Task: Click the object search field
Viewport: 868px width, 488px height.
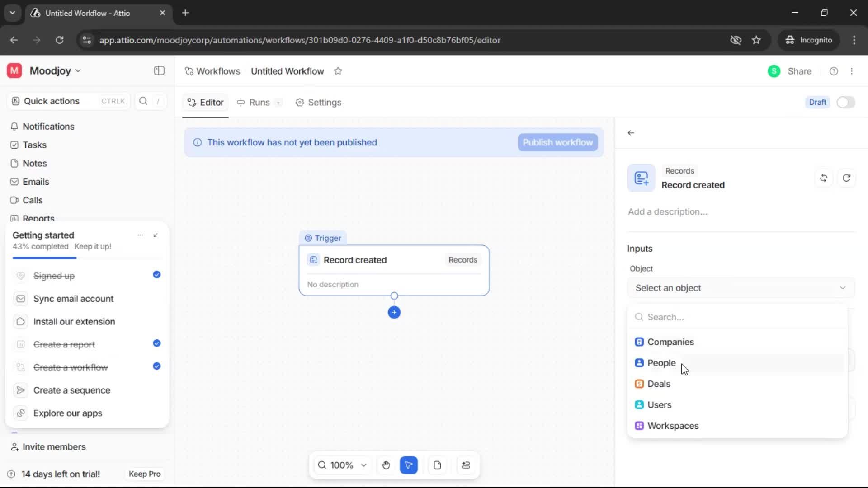Action: [737, 317]
